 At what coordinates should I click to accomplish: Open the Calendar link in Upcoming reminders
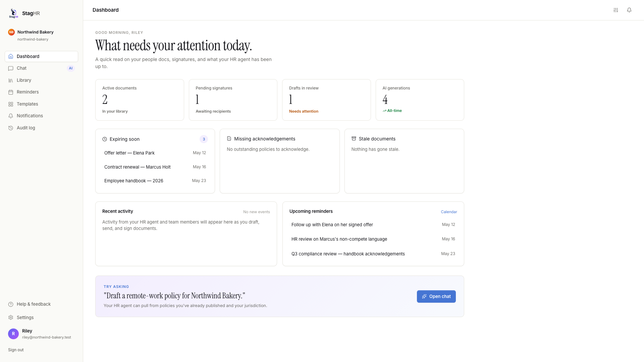click(x=449, y=212)
